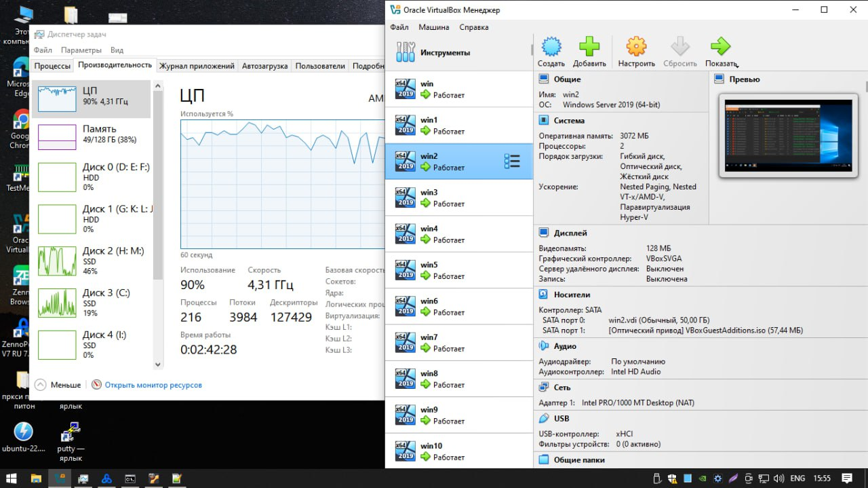Select the Диск 4 (I:) entry
This screenshot has width=868, height=488.
[x=92, y=345]
